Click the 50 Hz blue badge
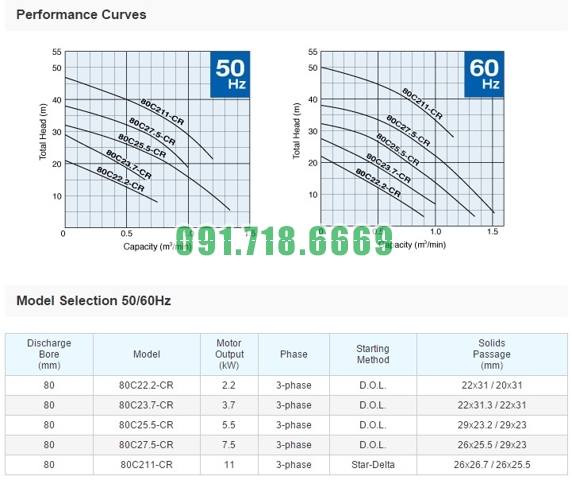Screen dimensions: 572x480 [x=230, y=74]
